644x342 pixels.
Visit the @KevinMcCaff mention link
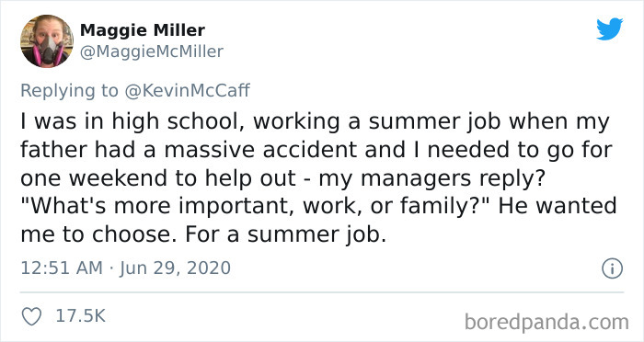(x=187, y=90)
